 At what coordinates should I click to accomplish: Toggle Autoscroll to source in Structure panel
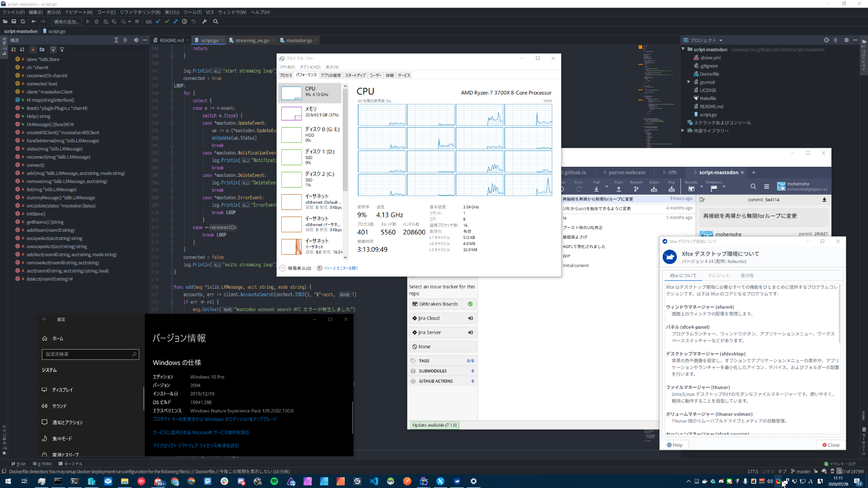53,49
